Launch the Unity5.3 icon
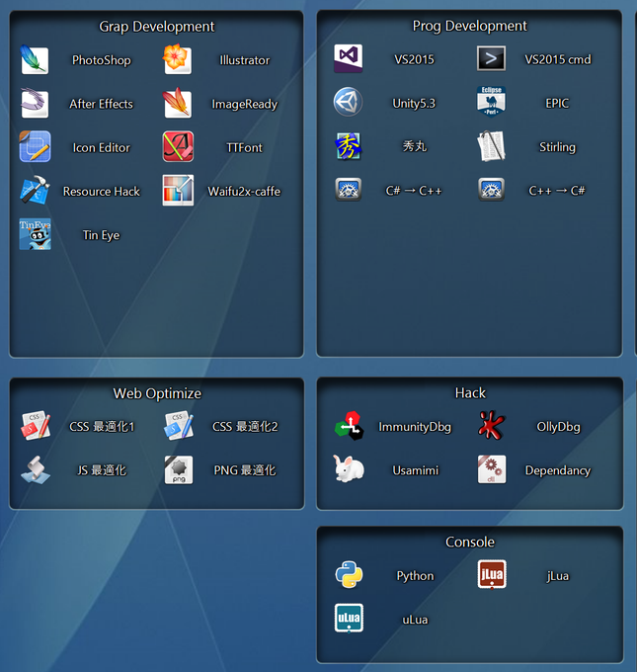 (x=348, y=102)
